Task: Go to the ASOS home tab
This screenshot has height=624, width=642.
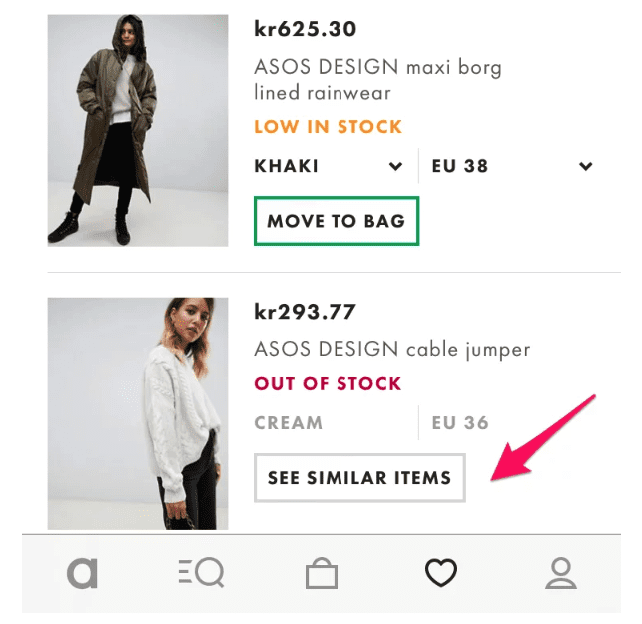Action: (x=82, y=573)
